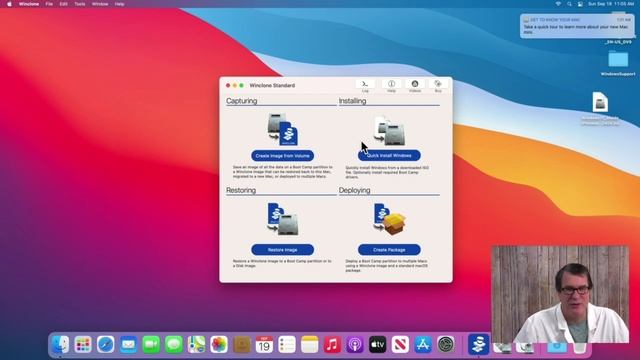Open the Log toolbar item
The width and height of the screenshot is (640, 360).
[x=365, y=85]
